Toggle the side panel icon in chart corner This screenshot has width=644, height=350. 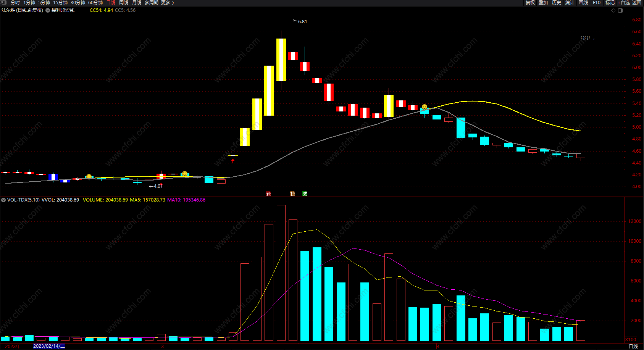(x=620, y=10)
